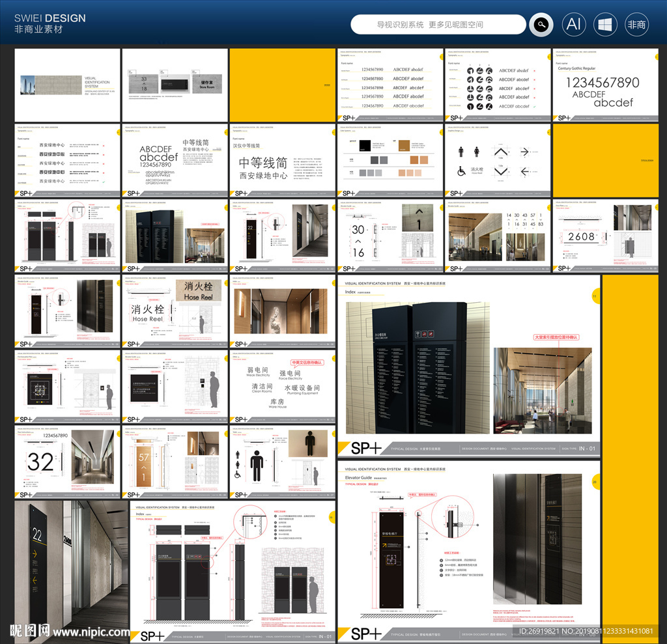The image size is (667, 644).
Task: Click the large black male figure pictogram
Action: pyautogui.click(x=257, y=466)
